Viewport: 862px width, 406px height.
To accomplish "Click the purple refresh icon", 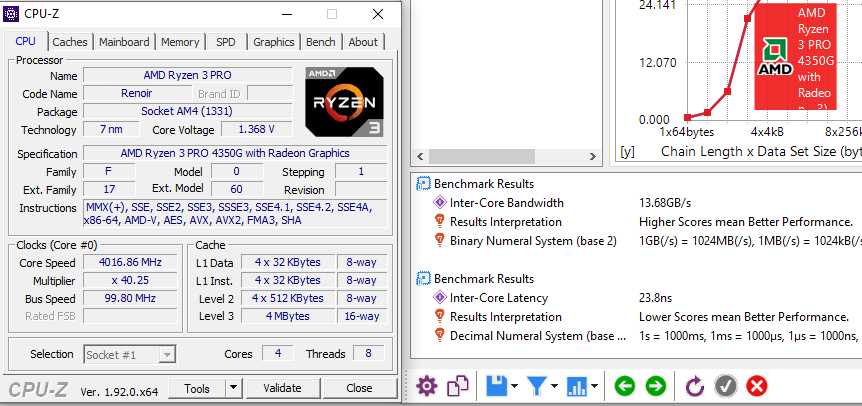I will tap(695, 385).
